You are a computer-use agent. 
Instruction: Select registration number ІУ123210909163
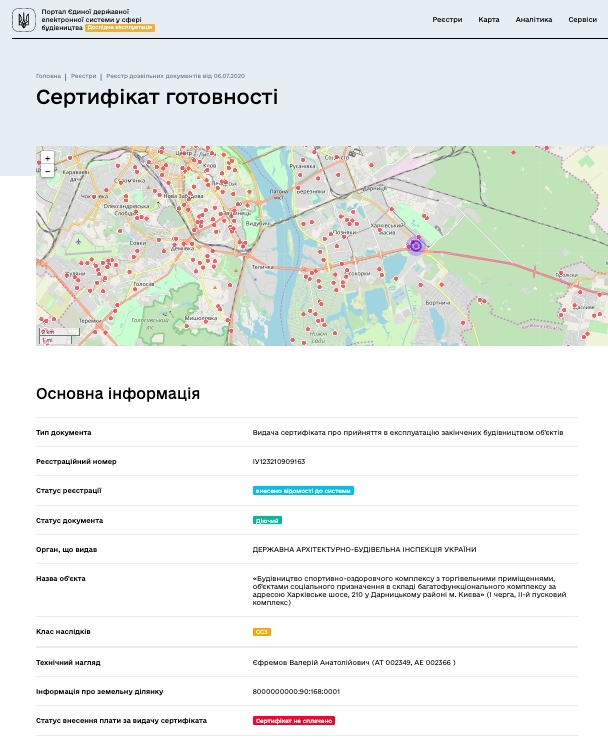click(x=279, y=462)
